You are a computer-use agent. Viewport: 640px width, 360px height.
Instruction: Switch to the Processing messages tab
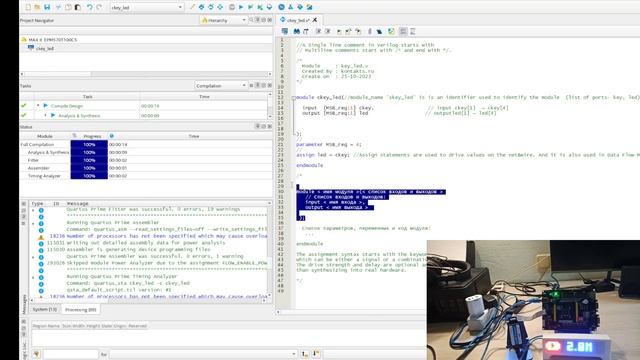(80, 309)
